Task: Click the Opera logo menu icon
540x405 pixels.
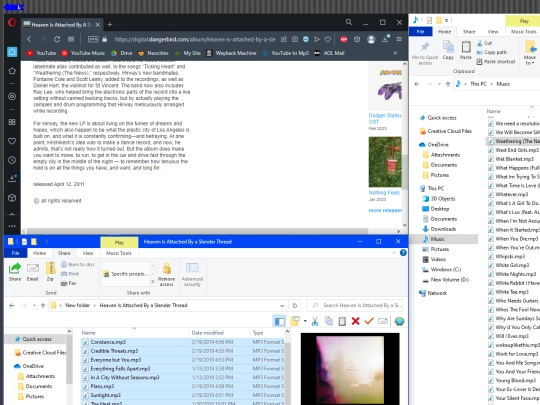Action: point(12,23)
